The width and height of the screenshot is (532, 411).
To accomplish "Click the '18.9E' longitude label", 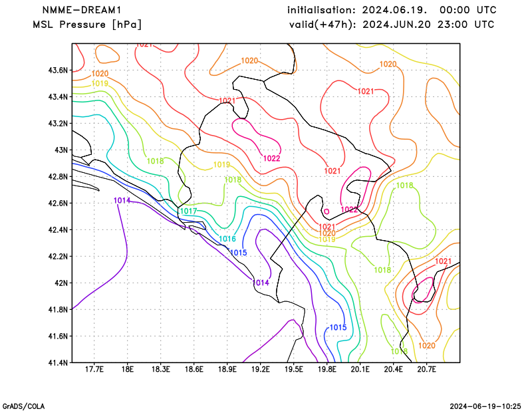I will tap(227, 369).
